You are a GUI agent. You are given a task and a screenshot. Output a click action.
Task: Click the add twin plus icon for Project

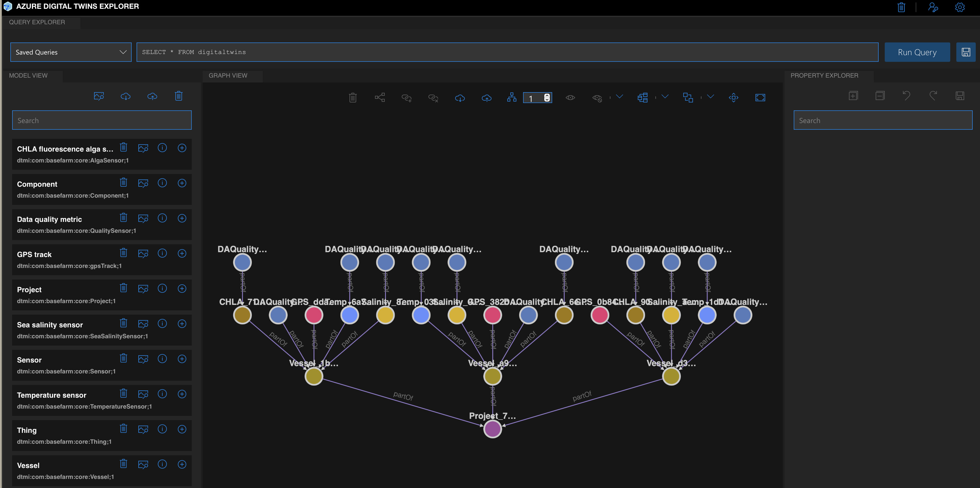182,289
